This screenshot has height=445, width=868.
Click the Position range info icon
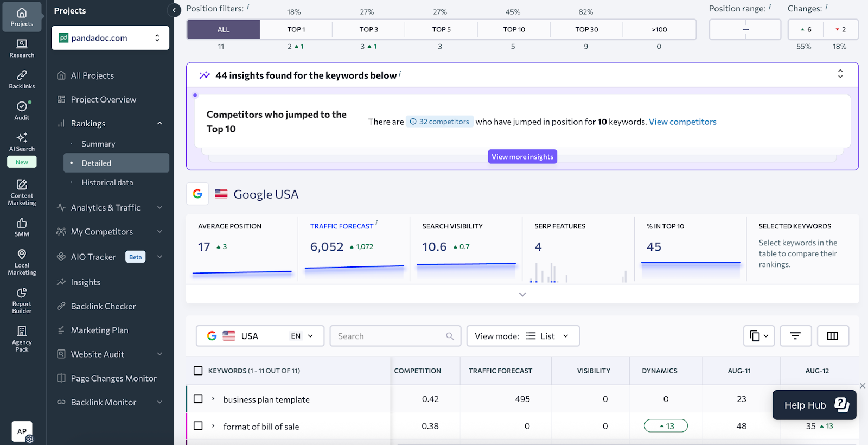pos(770,7)
